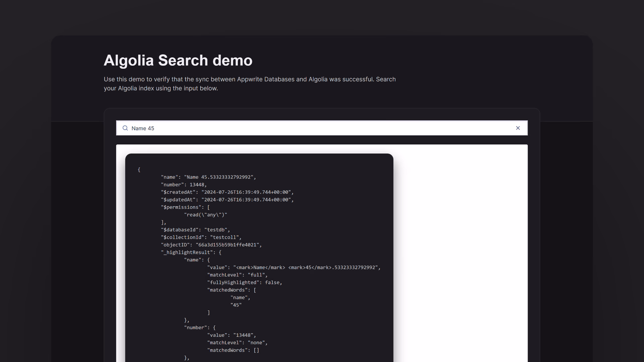Click the "matchLevel": "none" line
The height and width of the screenshot is (362, 644).
click(x=237, y=342)
